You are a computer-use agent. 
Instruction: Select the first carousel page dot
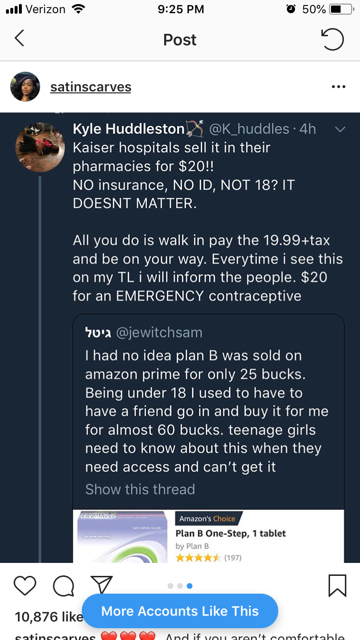point(171,586)
